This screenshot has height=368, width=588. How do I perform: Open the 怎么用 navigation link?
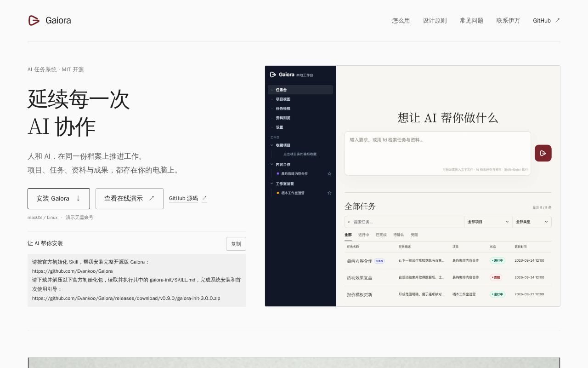coord(401,21)
